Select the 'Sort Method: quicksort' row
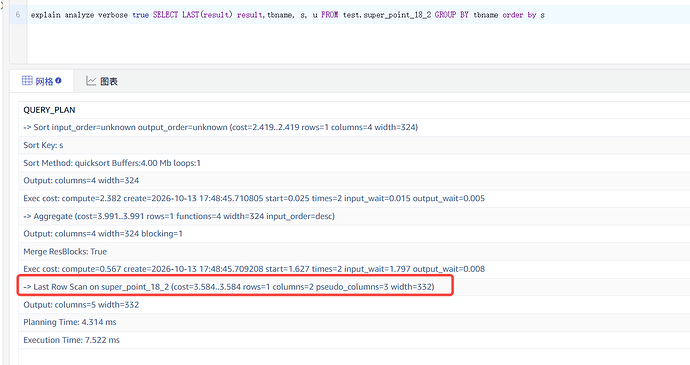 click(x=354, y=163)
